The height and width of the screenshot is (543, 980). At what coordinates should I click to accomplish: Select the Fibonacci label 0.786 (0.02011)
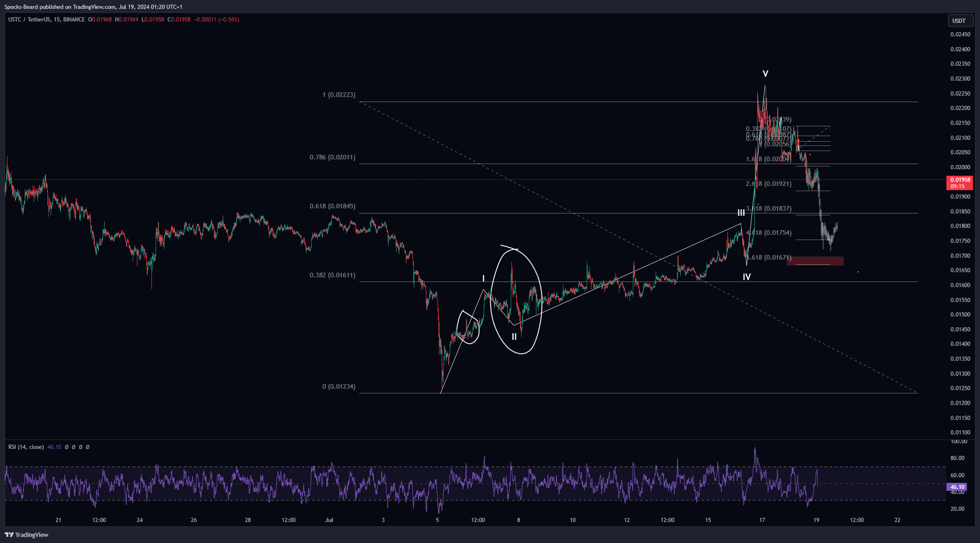(x=332, y=157)
